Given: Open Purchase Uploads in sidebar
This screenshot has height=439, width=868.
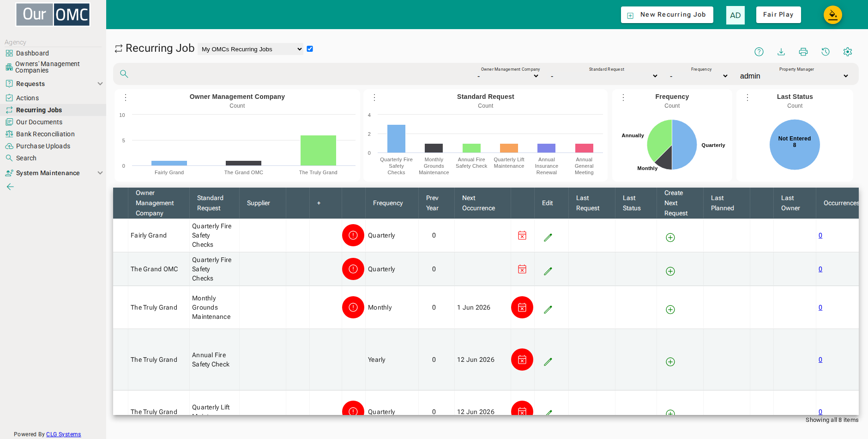Looking at the screenshot, I should [43, 146].
